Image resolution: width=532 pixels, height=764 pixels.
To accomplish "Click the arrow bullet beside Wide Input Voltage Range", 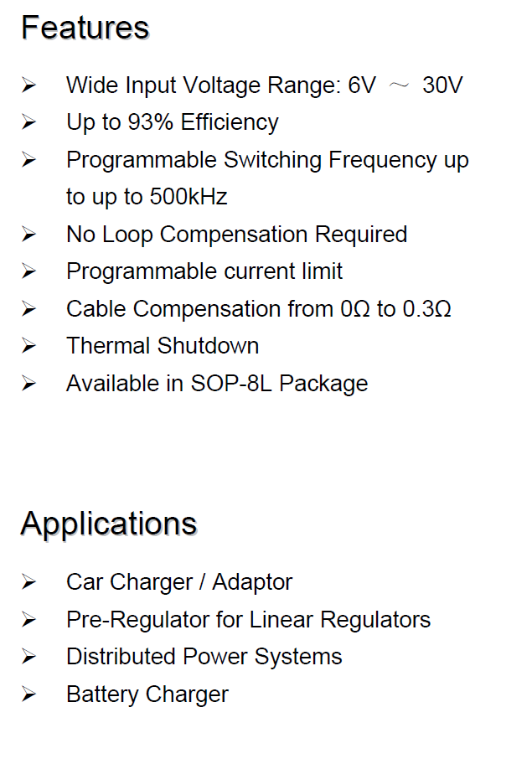I will (x=29, y=85).
